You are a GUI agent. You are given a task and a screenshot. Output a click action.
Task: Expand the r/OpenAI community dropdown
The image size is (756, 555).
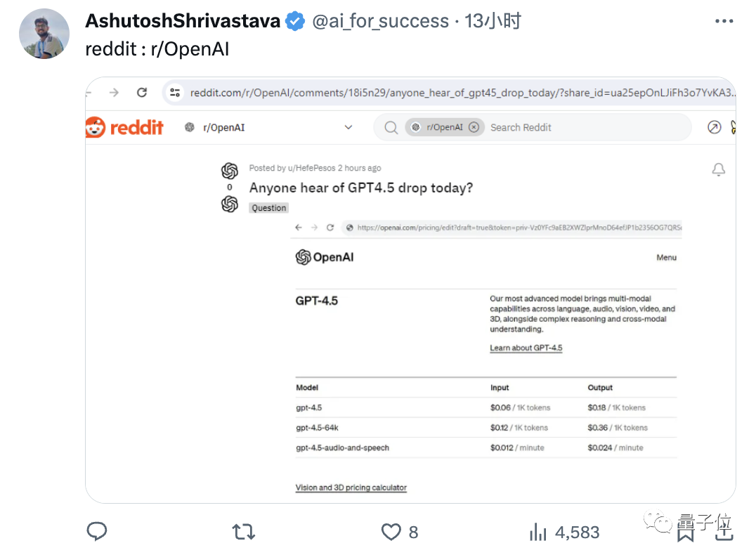point(348,127)
